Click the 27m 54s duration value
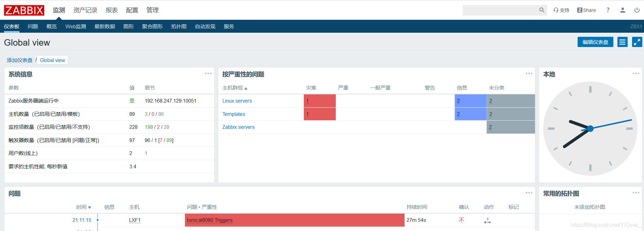 coord(416,220)
